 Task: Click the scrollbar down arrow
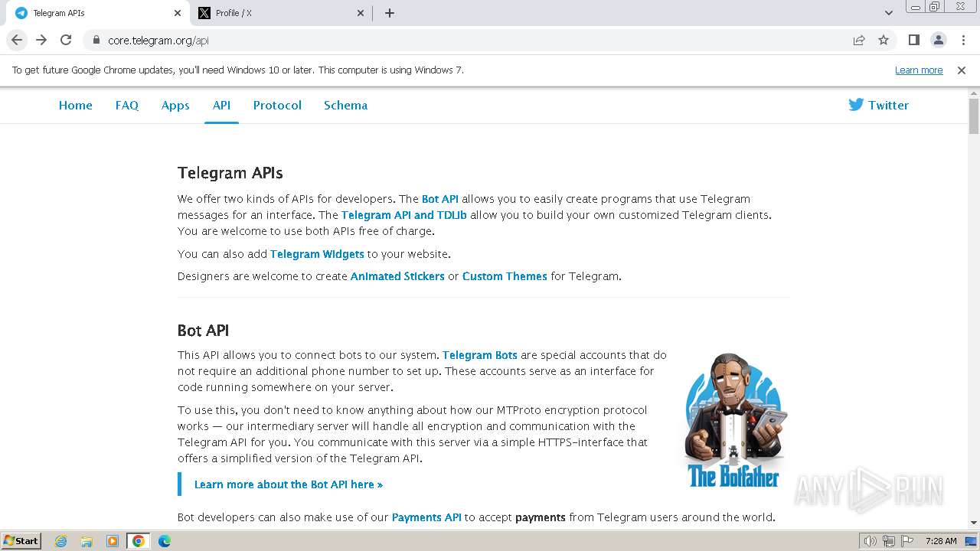[974, 523]
